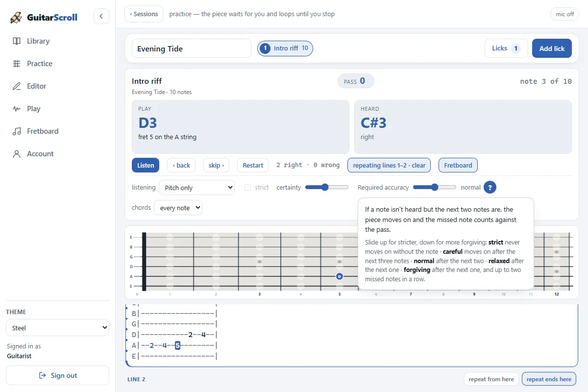Viewport: 588px width, 392px height.
Task: Click the question mark help icon
Action: pos(490,187)
